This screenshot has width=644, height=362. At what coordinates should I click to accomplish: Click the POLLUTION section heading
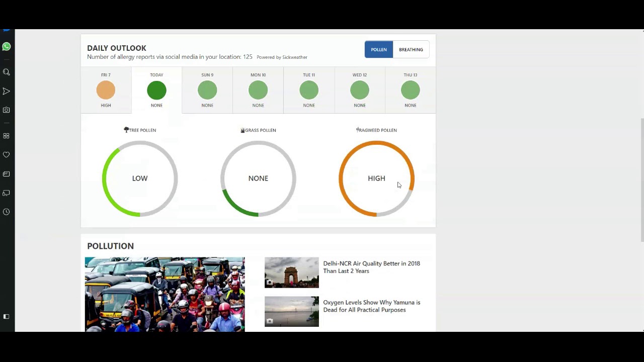click(111, 246)
